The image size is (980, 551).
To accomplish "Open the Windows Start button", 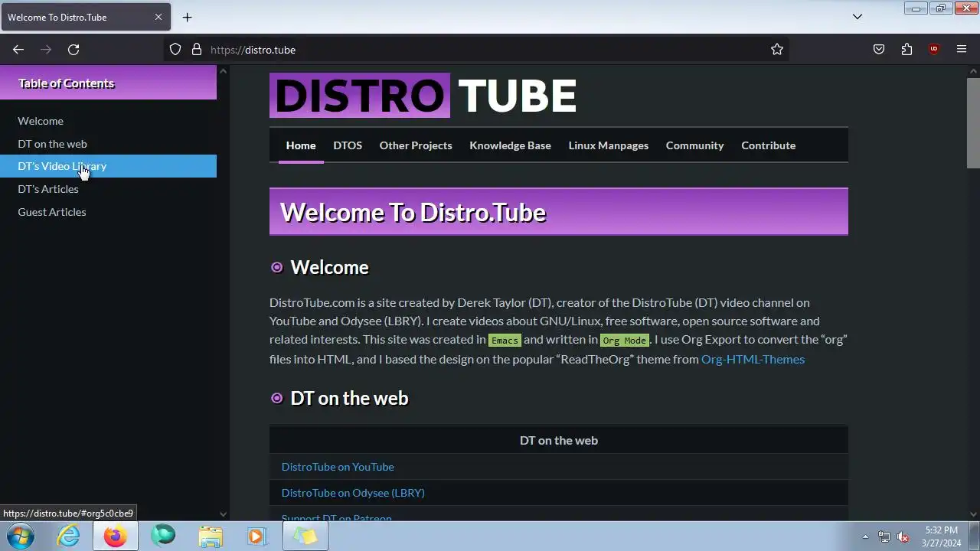I will coord(21,536).
